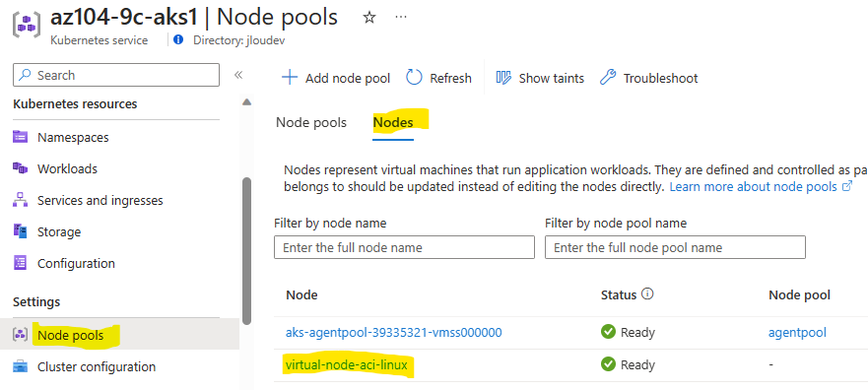Click the Settings section heading
Image resolution: width=868 pixels, height=390 pixels.
pos(36,302)
